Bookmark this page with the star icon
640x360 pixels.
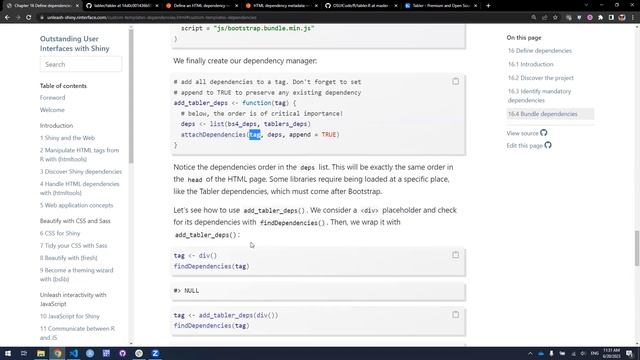point(555,18)
